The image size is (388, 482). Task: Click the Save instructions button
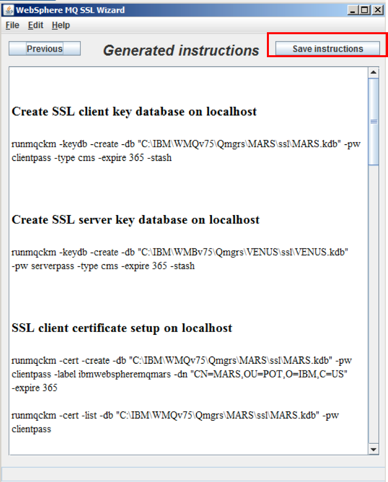[x=327, y=49]
